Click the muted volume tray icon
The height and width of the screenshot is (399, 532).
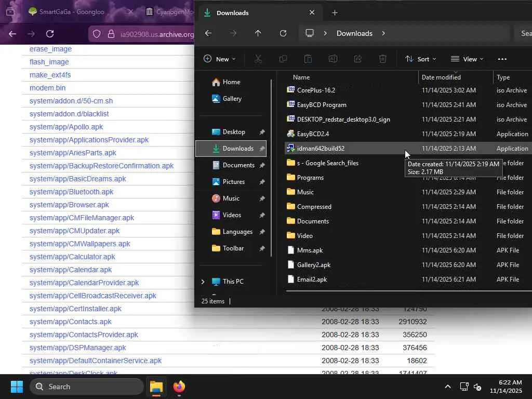(477, 387)
